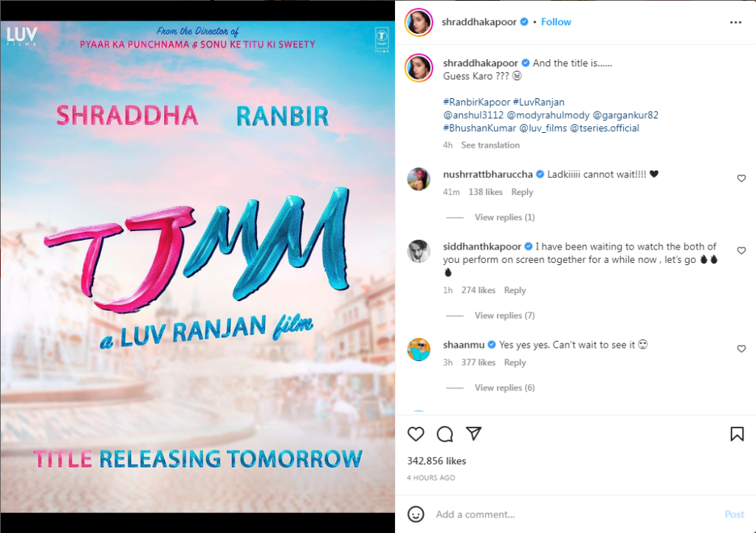Open the comment bubble icon
756x533 pixels.
point(444,434)
